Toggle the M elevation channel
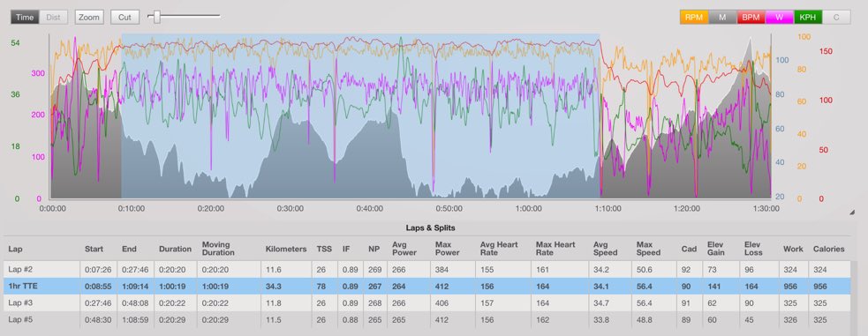This screenshot has width=868, height=336. [722, 17]
